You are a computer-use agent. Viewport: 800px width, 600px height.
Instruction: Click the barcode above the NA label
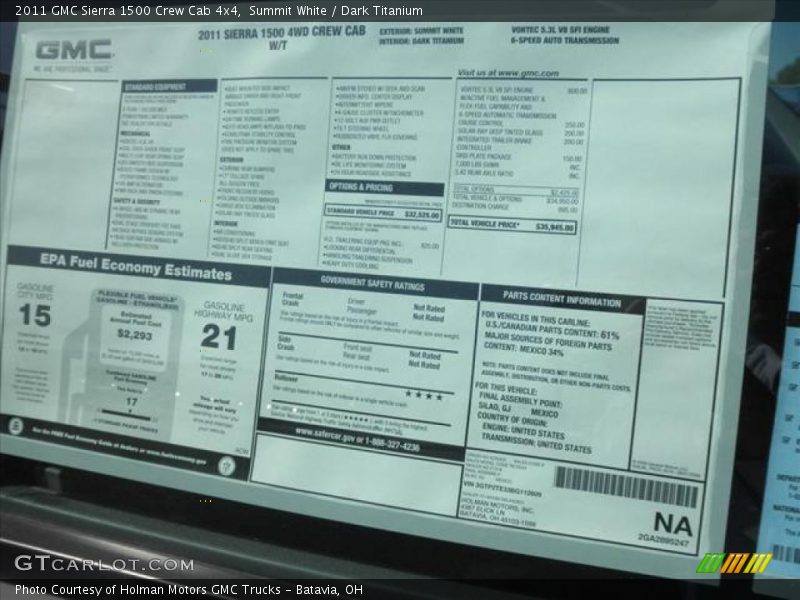pos(626,488)
